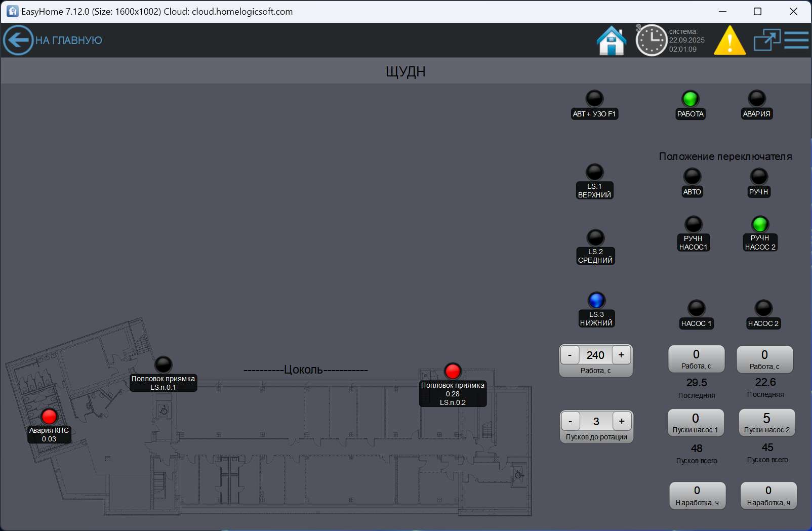Decrease Работа, с value with minus
The height and width of the screenshot is (531, 812).
point(570,355)
